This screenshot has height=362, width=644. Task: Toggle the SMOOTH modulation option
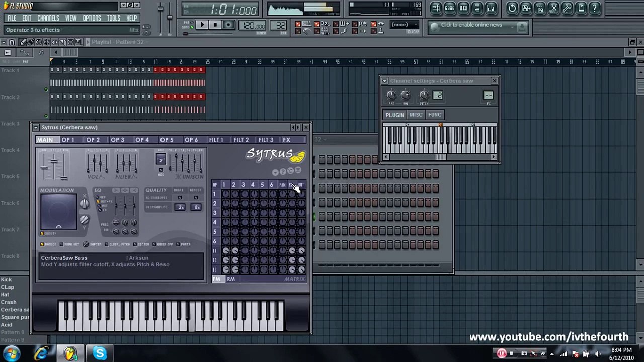pos(48,233)
